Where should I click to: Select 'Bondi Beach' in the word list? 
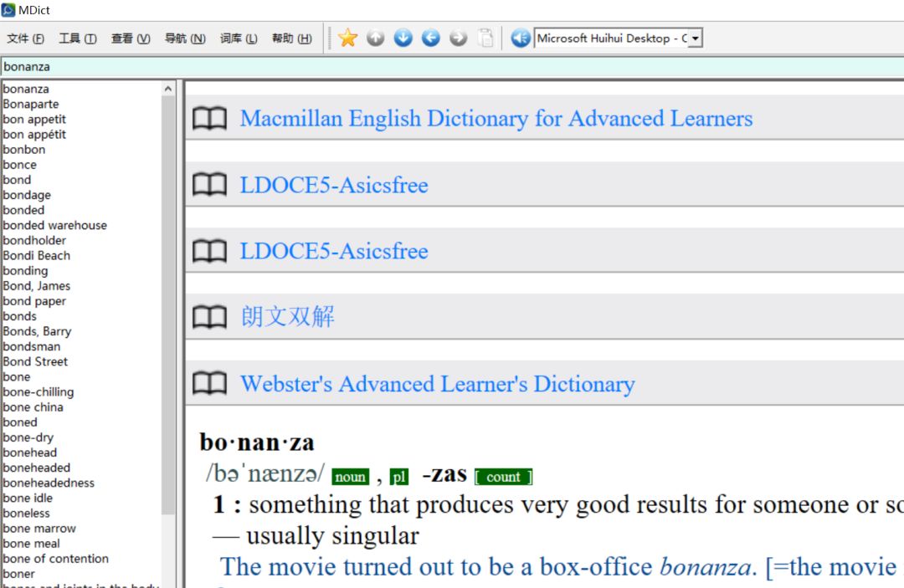point(36,256)
